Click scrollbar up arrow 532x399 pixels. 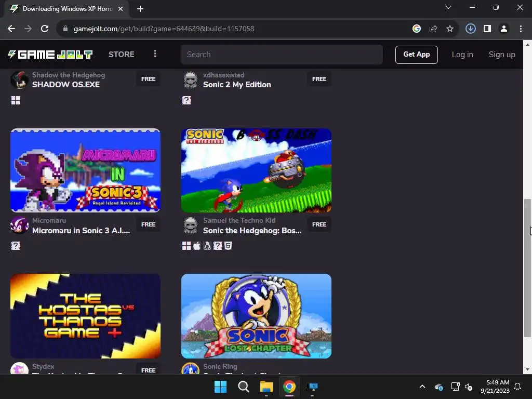(x=527, y=45)
